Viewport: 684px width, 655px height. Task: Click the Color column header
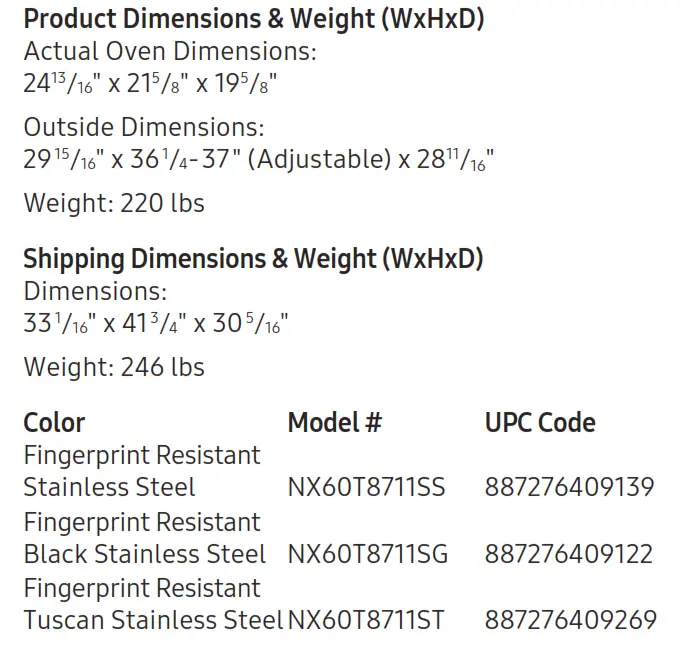[54, 423]
